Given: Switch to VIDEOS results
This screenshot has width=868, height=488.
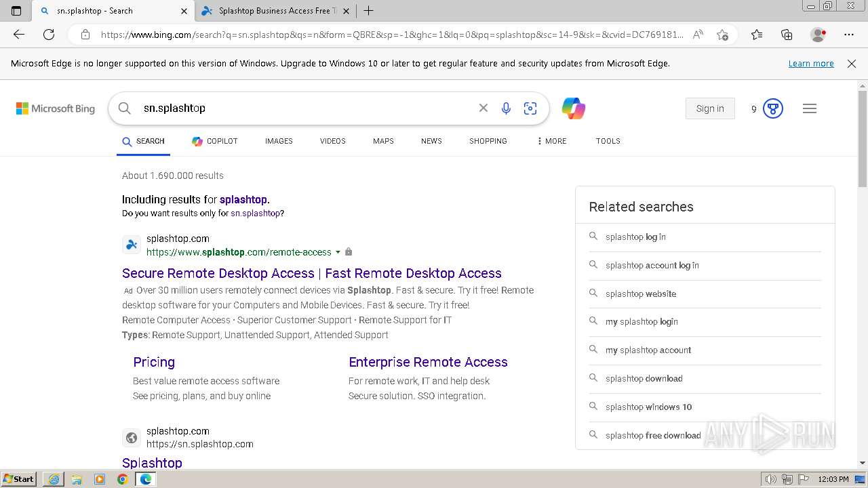Looking at the screenshot, I should tap(333, 141).
